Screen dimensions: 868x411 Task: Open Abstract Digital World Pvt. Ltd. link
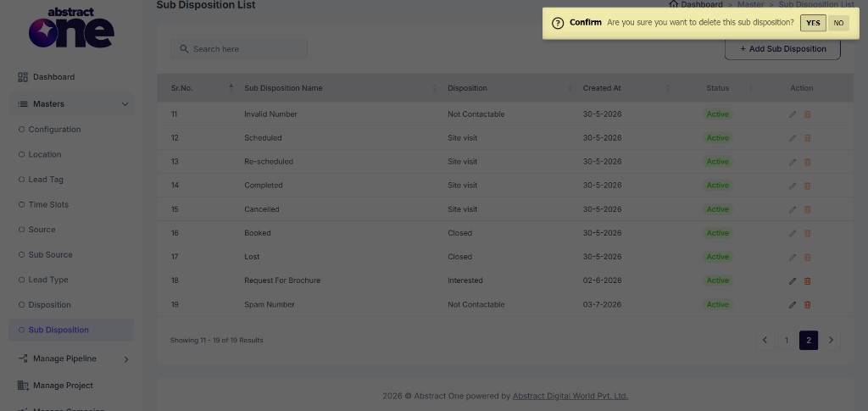pyautogui.click(x=570, y=396)
